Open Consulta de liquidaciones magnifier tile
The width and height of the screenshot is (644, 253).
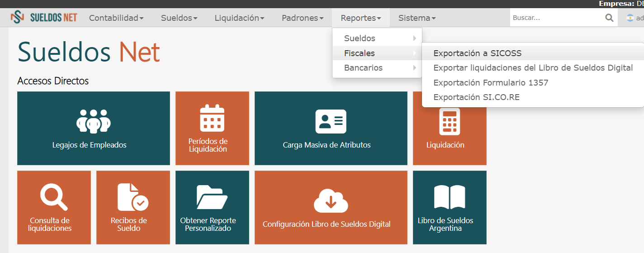pyautogui.click(x=54, y=207)
